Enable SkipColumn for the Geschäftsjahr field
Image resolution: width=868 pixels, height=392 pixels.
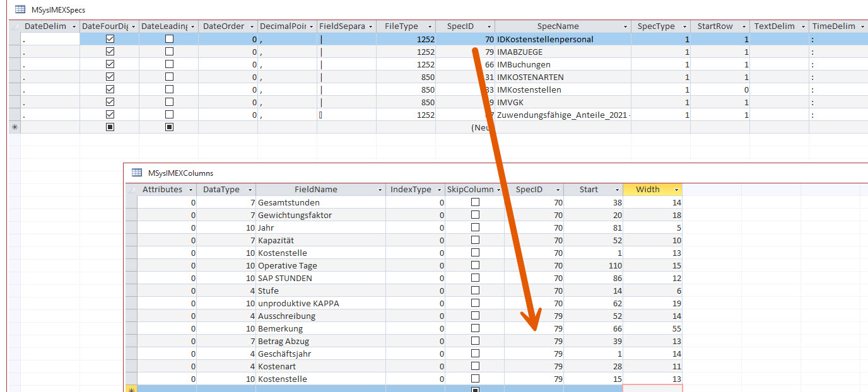coord(475,354)
